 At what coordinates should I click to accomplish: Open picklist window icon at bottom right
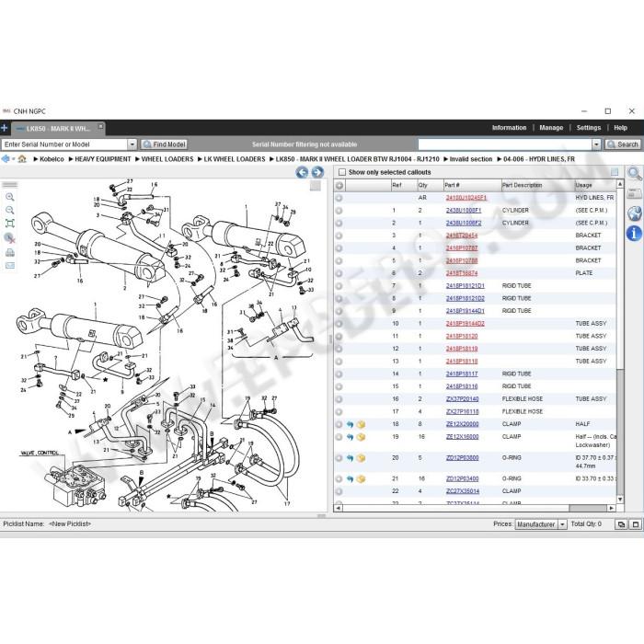point(636,524)
